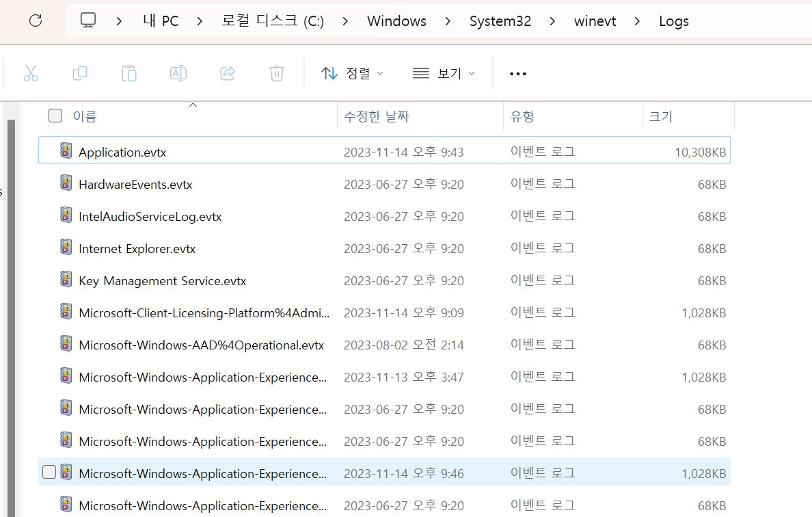Click date 2023-11-14 오후 9:09

tap(403, 313)
